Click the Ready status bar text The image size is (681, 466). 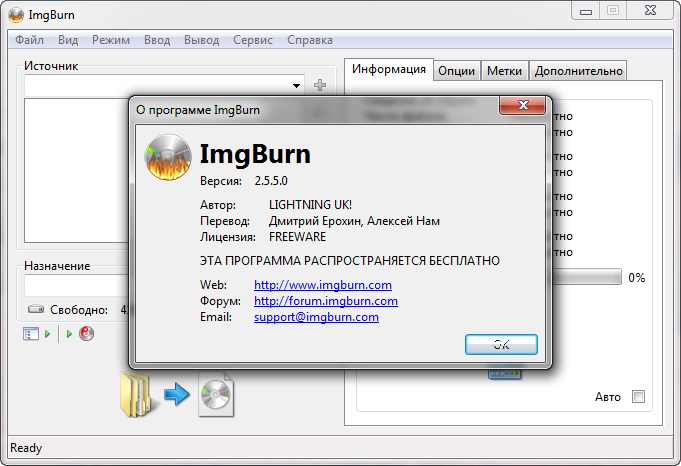pyautogui.click(x=26, y=448)
